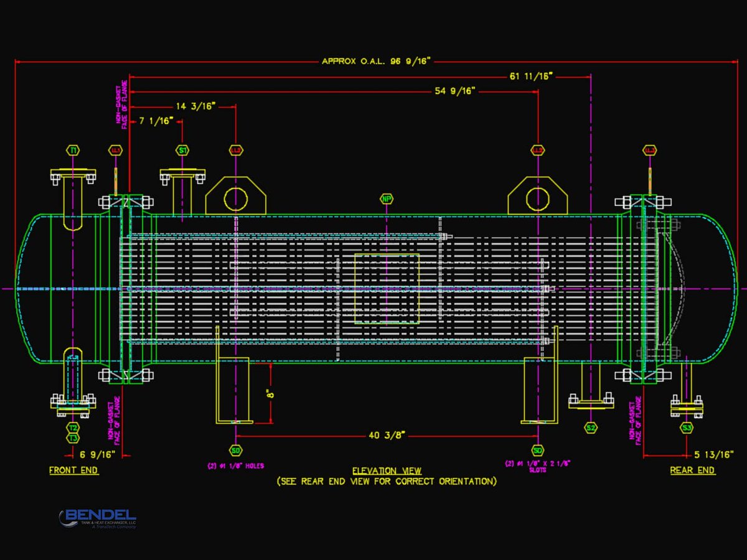Viewport: 747px width, 560px height.
Task: Select the nameplate rectangle below the NP tag
Action: pyautogui.click(x=387, y=289)
